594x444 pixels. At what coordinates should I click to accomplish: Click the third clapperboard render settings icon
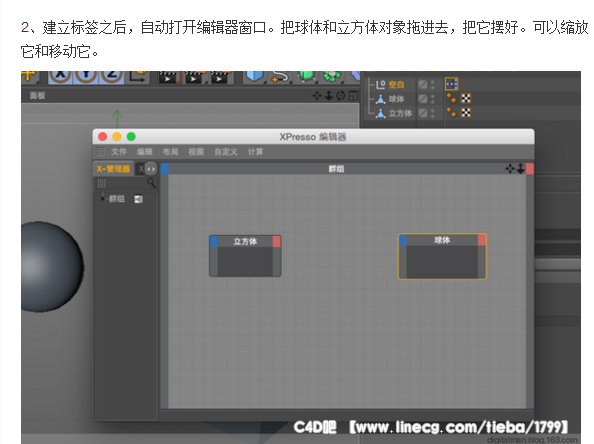tap(220, 77)
